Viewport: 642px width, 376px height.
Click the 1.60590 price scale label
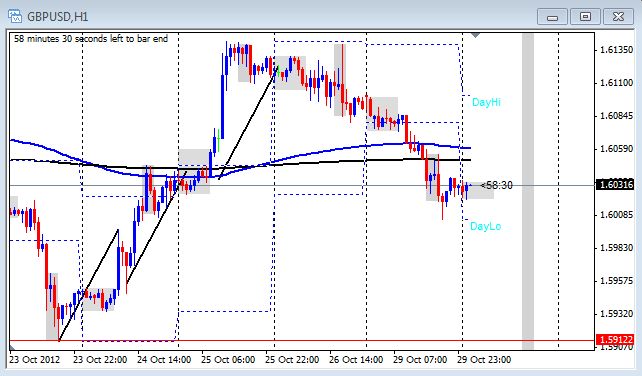[x=616, y=149]
